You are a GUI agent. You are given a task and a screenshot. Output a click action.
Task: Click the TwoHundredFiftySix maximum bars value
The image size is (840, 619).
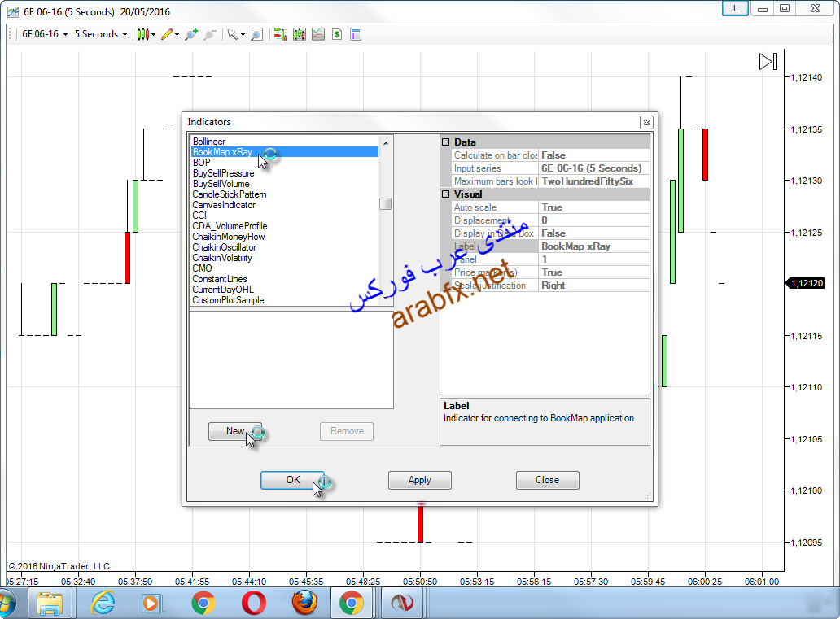coord(594,181)
